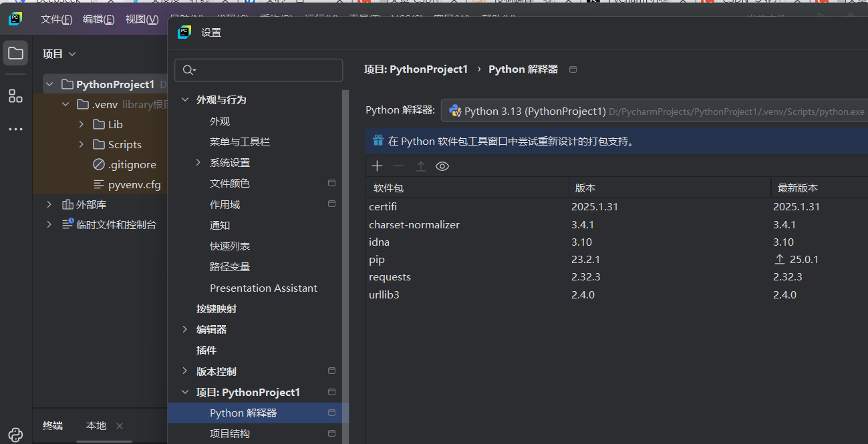Click the gift icon in packaging banner
This screenshot has height=444, width=868.
(378, 141)
